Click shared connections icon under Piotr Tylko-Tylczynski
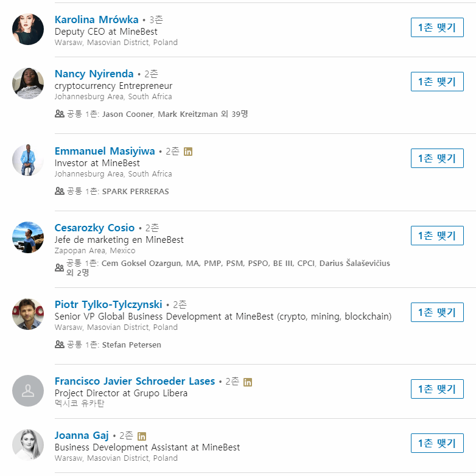The image size is (476, 476). point(60,345)
